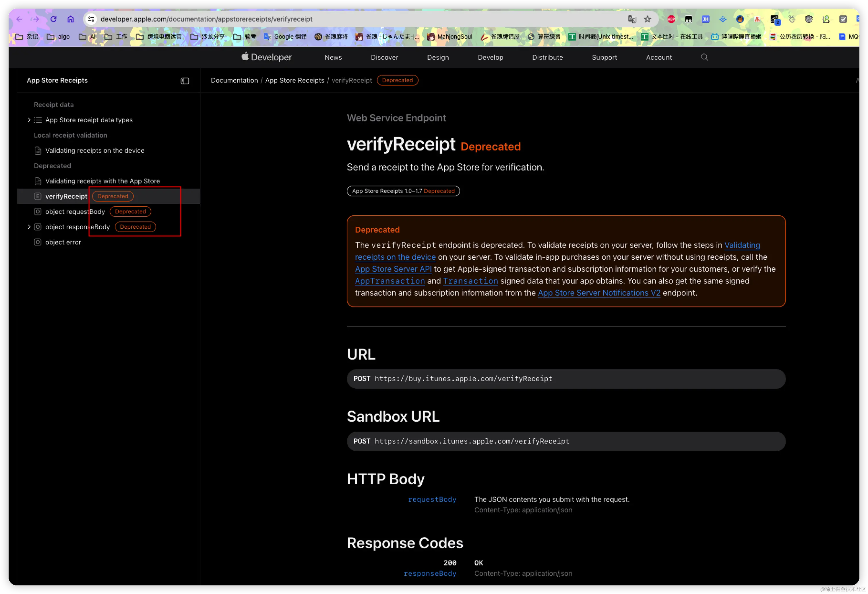Click the document icon beside Validating receipts on the device
Viewport: 868px width, 594px height.
(x=37, y=151)
